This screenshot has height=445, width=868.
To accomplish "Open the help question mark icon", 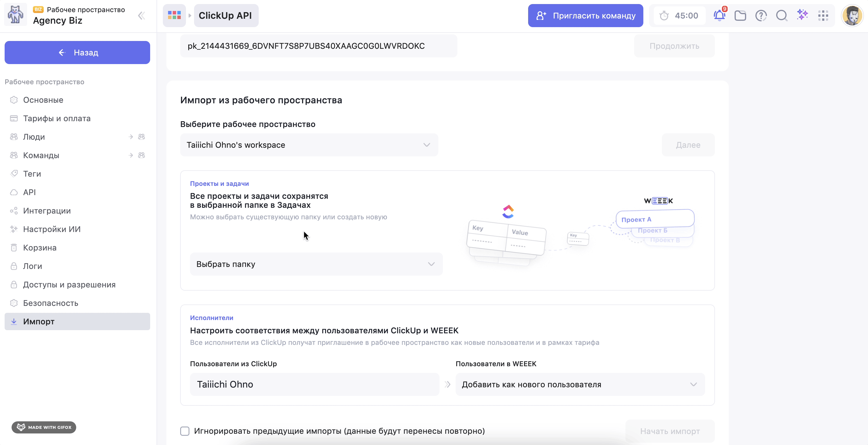I will (x=761, y=16).
